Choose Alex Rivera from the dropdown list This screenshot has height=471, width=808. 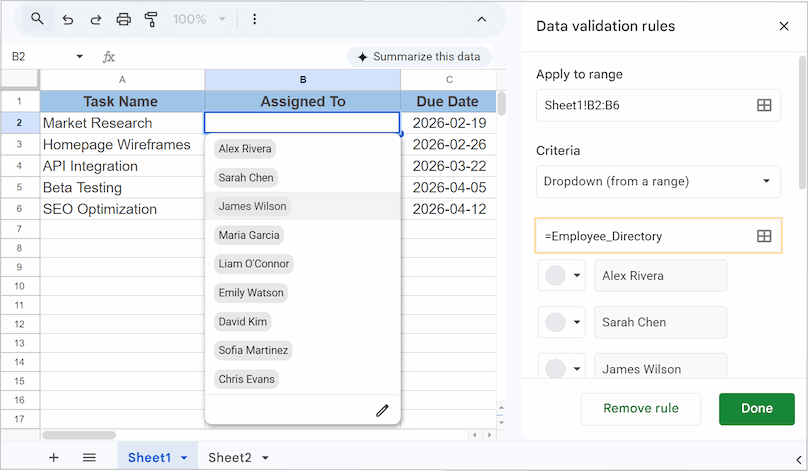(245, 149)
